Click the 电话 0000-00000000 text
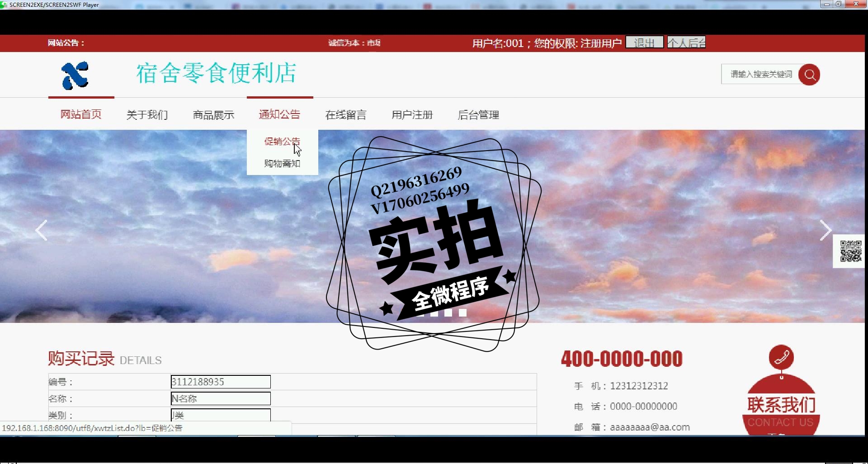This screenshot has height=464, width=868. coord(626,407)
